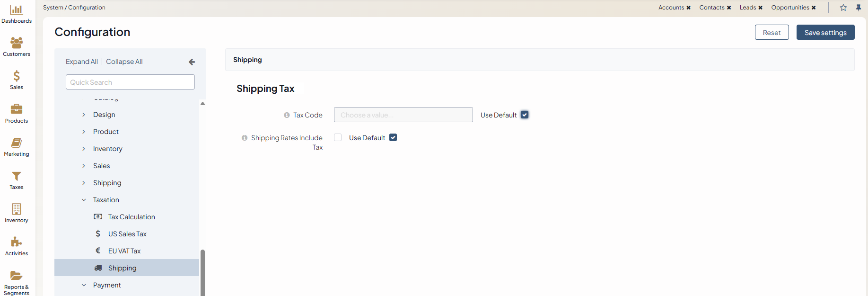Open the Accounts pinned tab
The height and width of the screenshot is (296, 868).
671,8
